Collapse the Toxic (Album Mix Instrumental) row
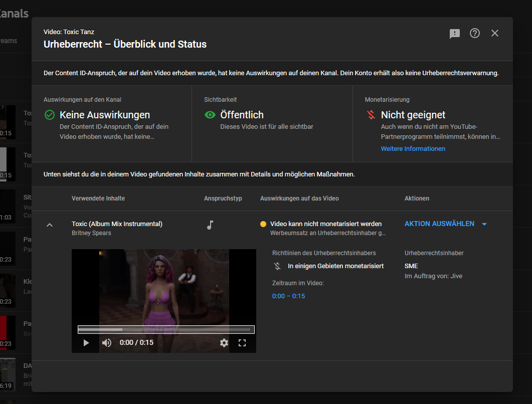This screenshot has height=404, width=532. (x=50, y=225)
